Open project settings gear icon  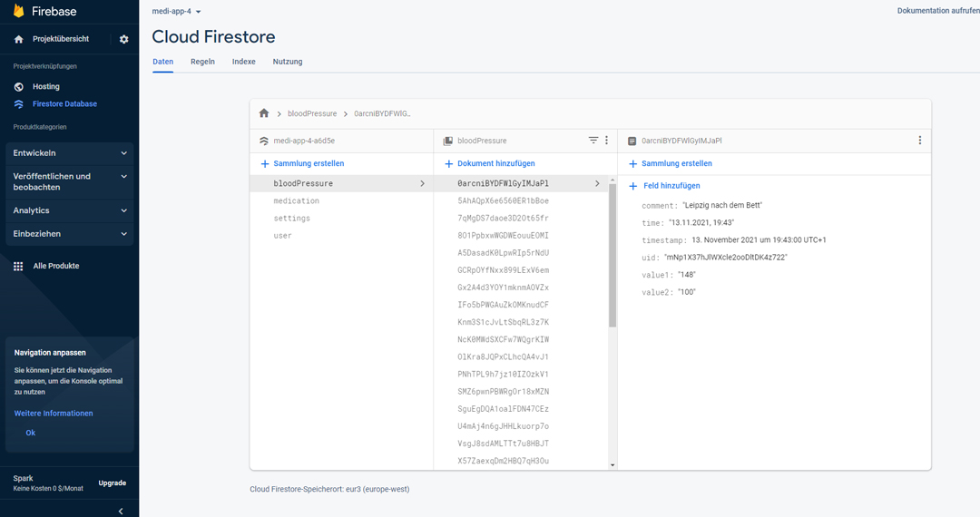(123, 39)
